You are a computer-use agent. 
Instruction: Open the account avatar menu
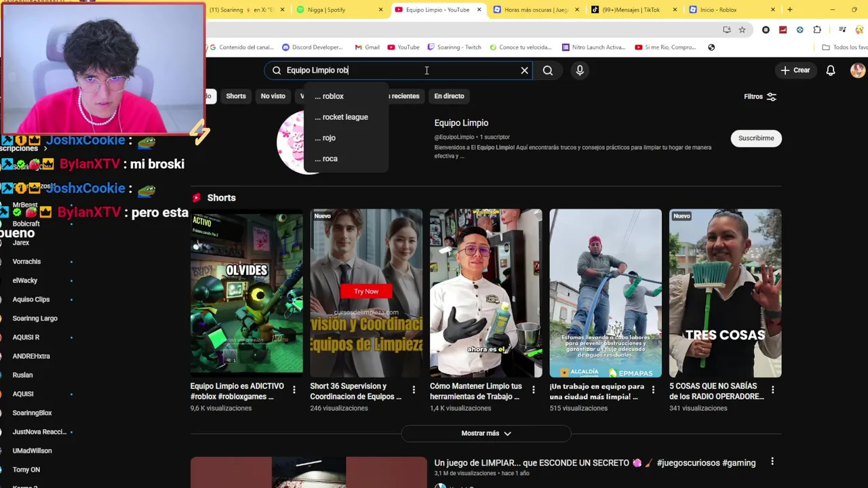coord(858,70)
